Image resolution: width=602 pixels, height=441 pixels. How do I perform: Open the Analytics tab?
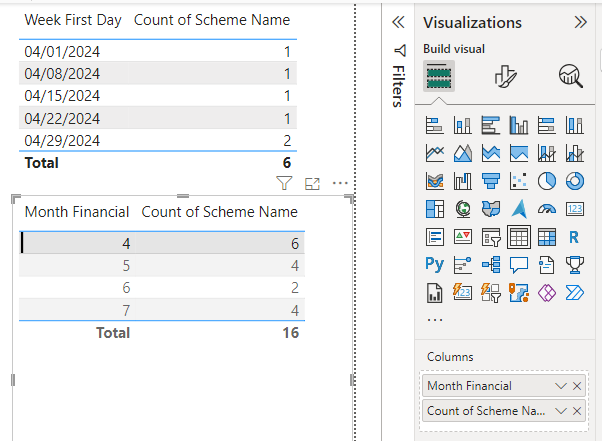[x=571, y=76]
